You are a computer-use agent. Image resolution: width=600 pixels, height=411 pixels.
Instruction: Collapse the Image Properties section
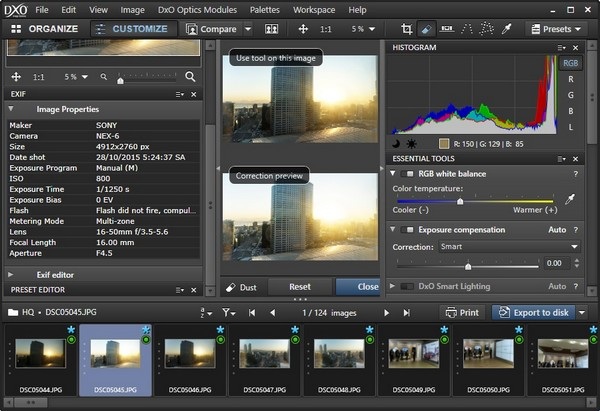click(11, 109)
